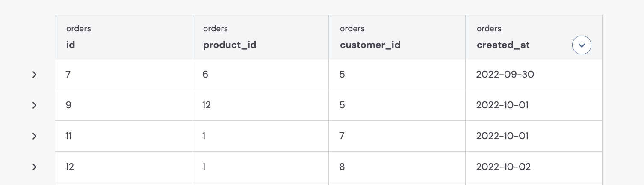The width and height of the screenshot is (644, 185).
Task: Expand the row with id 7
Action: 34,75
